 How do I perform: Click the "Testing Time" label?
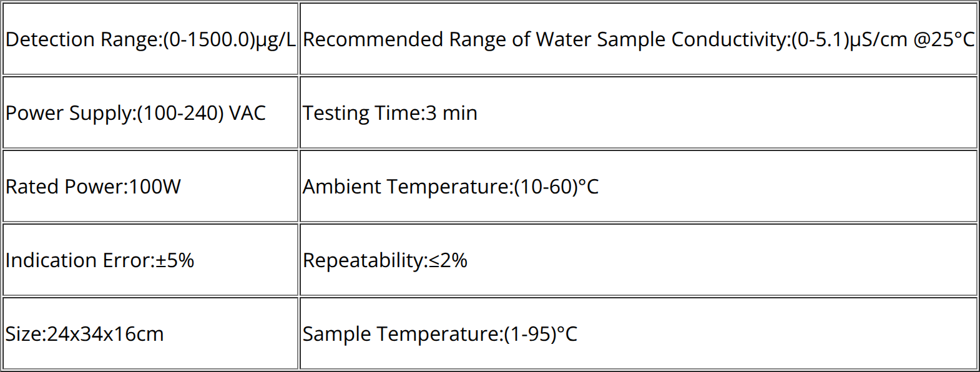click(361, 113)
